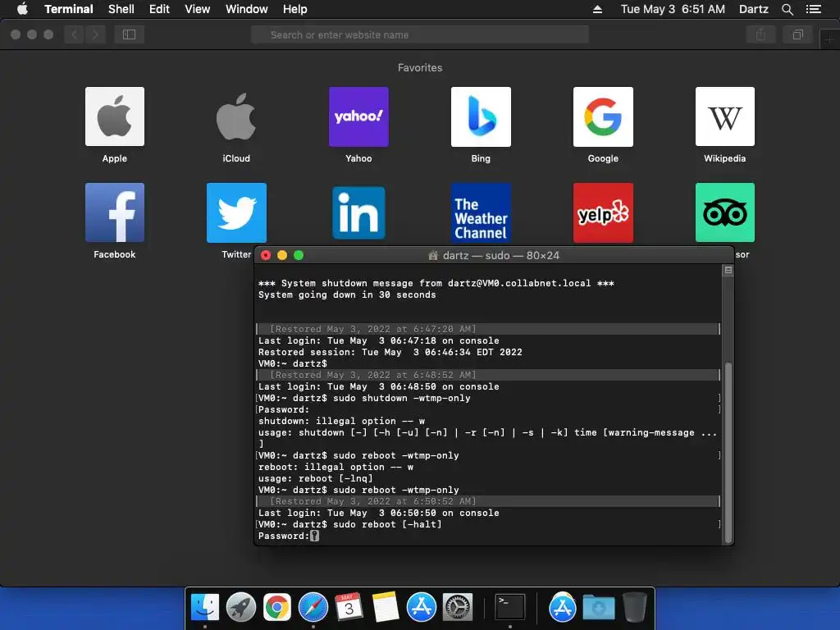Open Notes from the Dock
840x630 pixels.
point(386,607)
